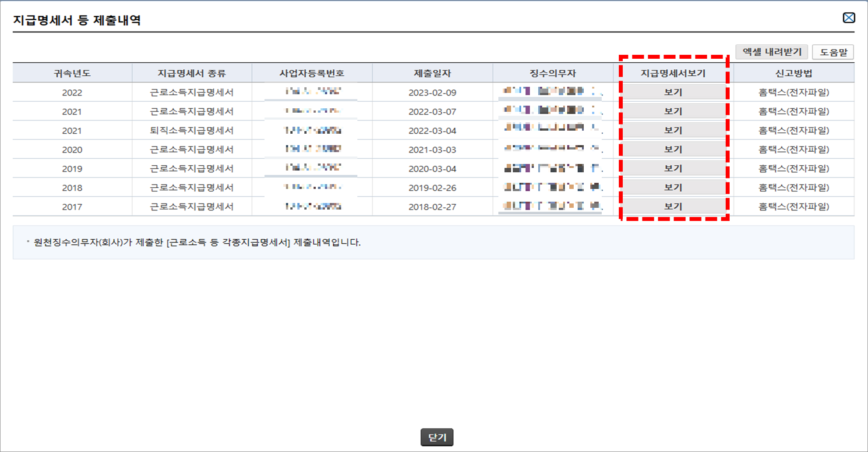
Task: Click the 사업자등록번호 column header
Action: (x=312, y=73)
